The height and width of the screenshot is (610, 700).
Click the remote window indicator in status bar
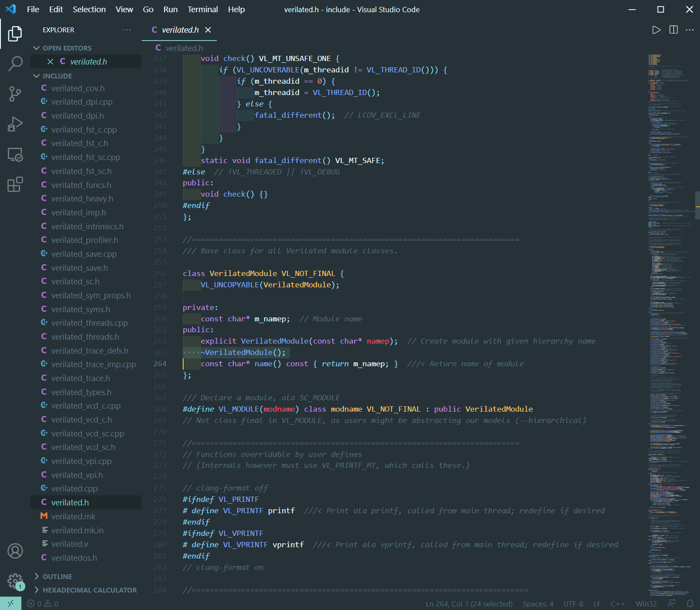10,603
